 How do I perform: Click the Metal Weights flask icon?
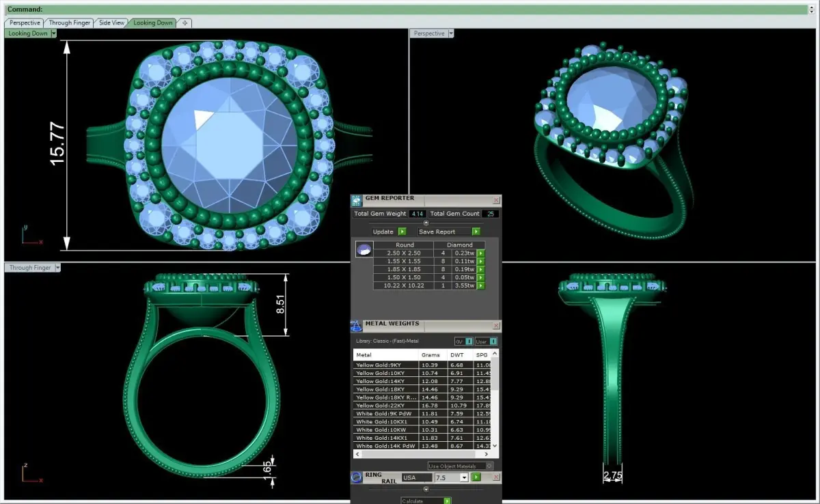click(357, 326)
